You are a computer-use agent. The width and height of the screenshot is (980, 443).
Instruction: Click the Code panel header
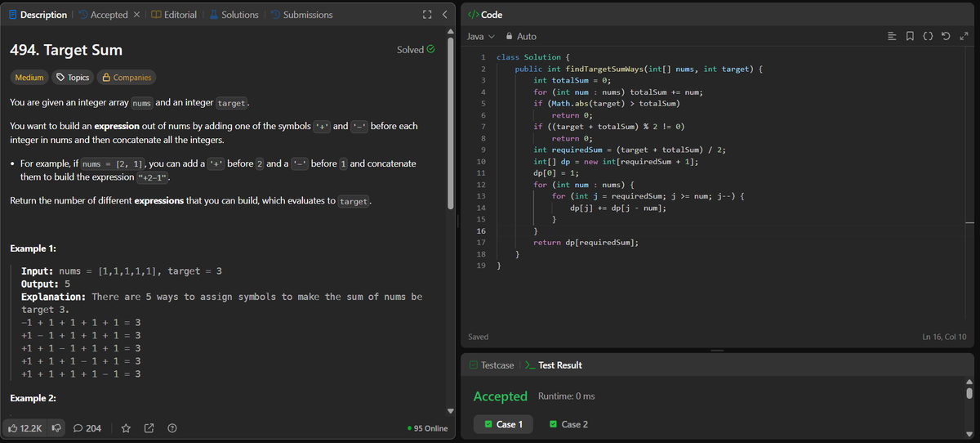485,15
